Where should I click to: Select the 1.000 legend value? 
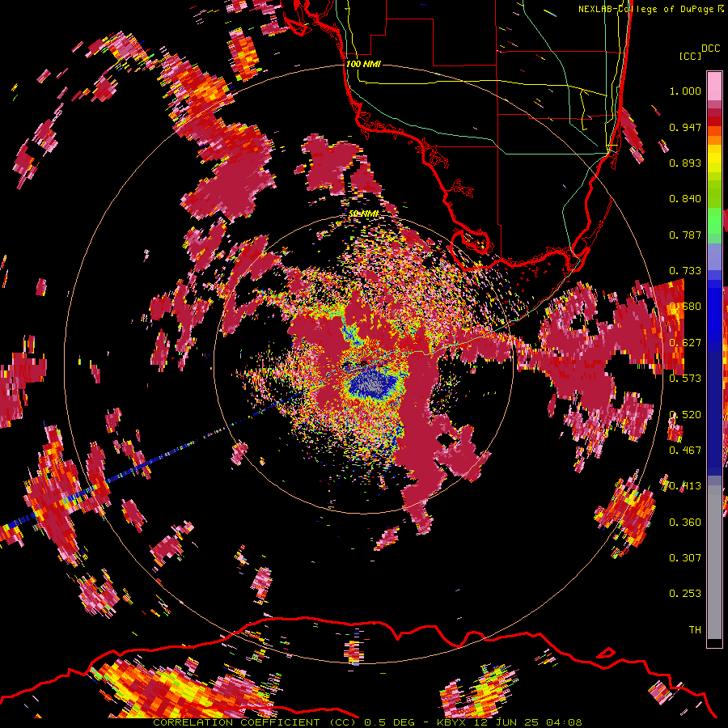click(x=685, y=91)
